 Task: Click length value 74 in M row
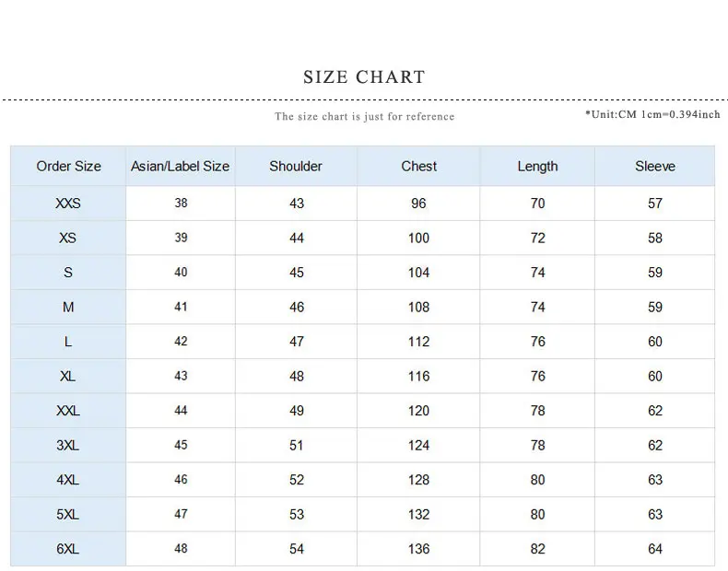tap(537, 307)
